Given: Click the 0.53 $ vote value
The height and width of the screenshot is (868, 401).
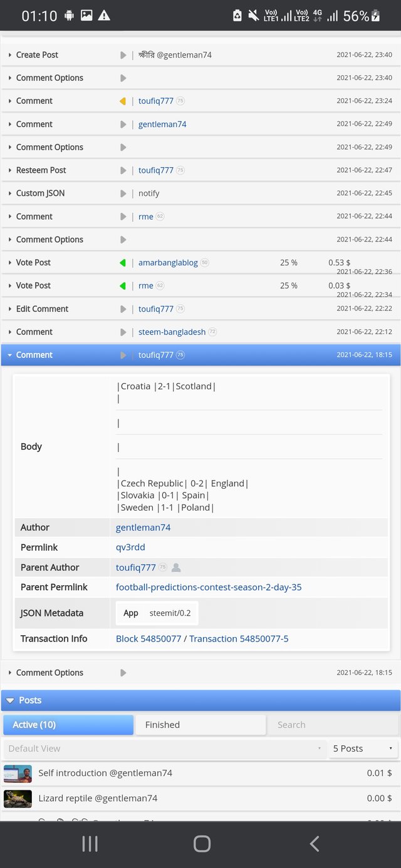Looking at the screenshot, I should point(340,263).
